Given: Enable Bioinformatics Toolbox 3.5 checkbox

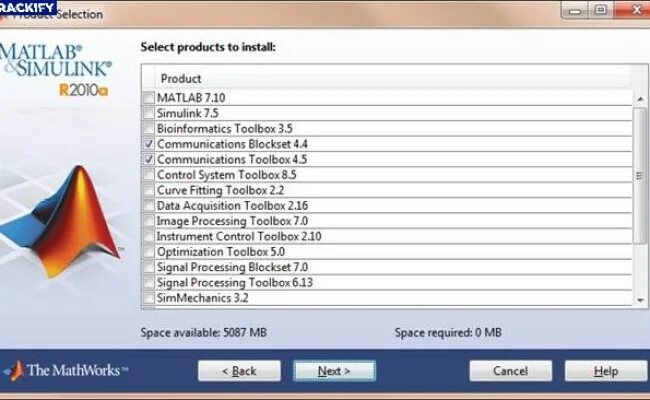Looking at the screenshot, I should coord(148,128).
